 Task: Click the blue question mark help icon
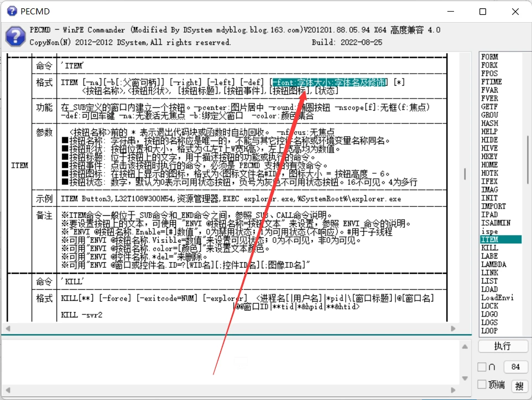(x=15, y=37)
